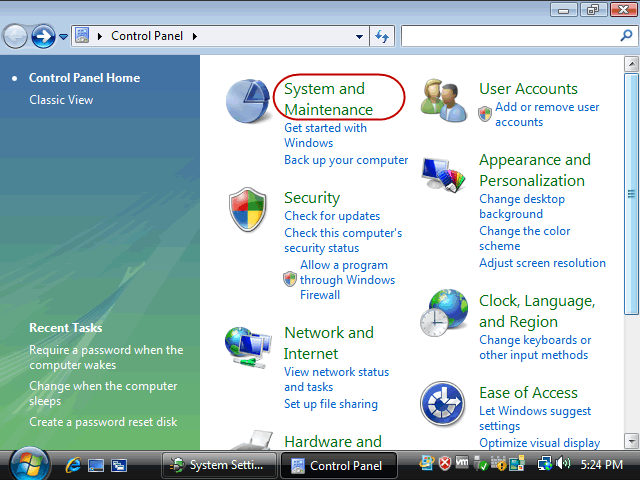This screenshot has height=480, width=640.
Task: Open Add or remove user accounts
Action: tap(547, 114)
